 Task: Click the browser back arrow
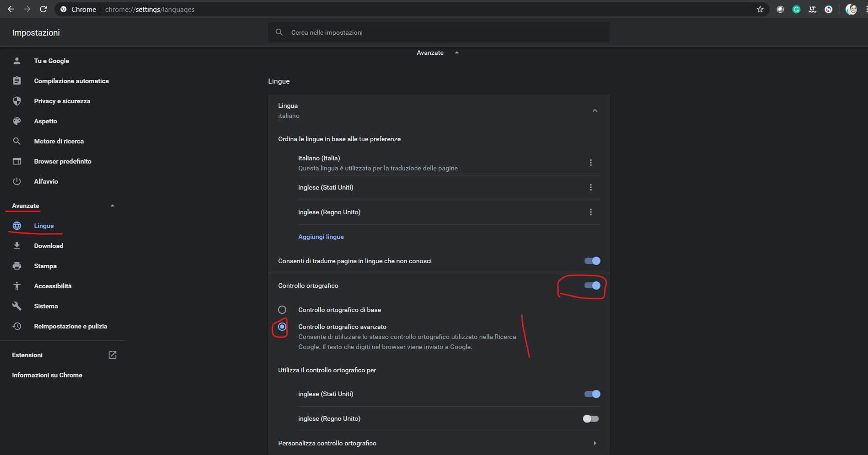point(11,9)
